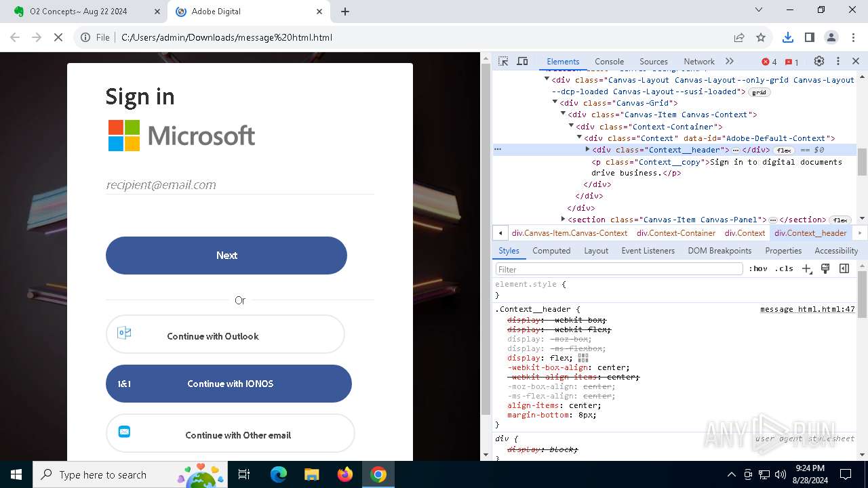Choose Continue with Other email
868x488 pixels.
[230, 434]
